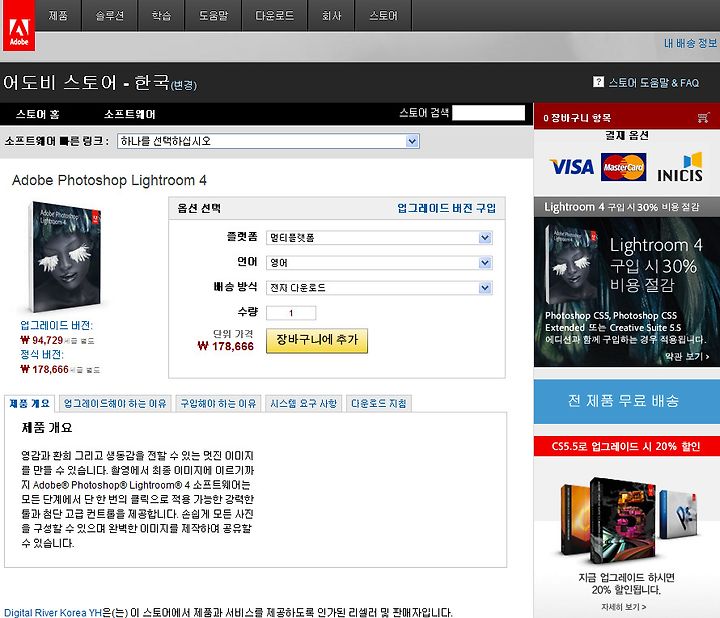Click the 옵션 선택 heading text

(x=199, y=208)
